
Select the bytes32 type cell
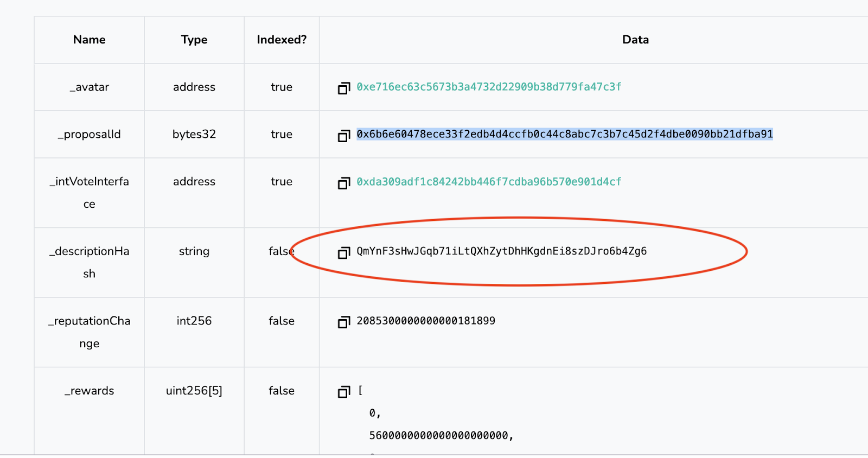pos(194,134)
